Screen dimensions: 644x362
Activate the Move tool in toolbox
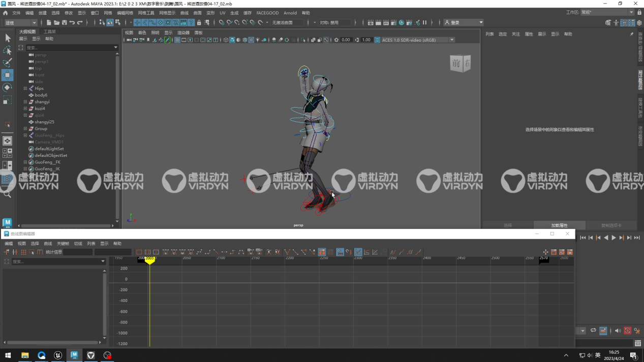(x=8, y=75)
